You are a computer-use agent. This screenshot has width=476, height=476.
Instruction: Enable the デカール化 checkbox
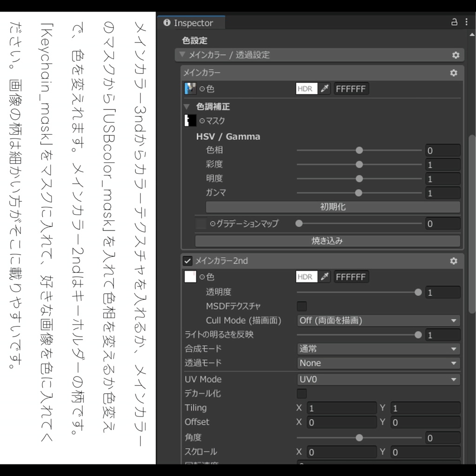pos(302,393)
